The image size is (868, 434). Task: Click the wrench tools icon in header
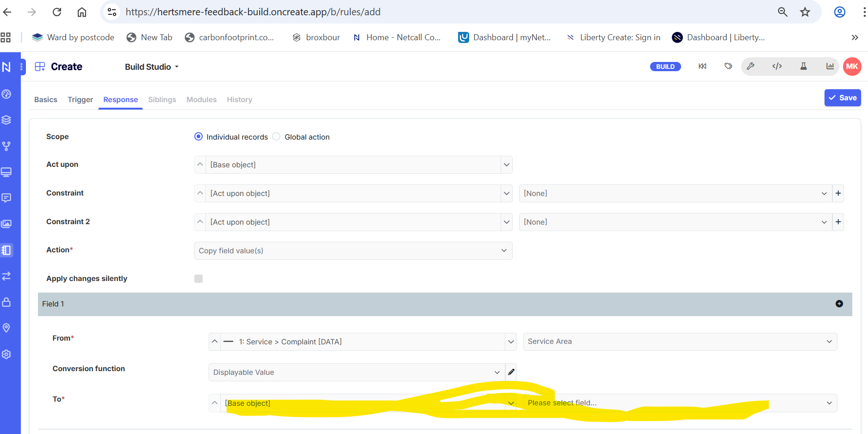[x=750, y=67]
